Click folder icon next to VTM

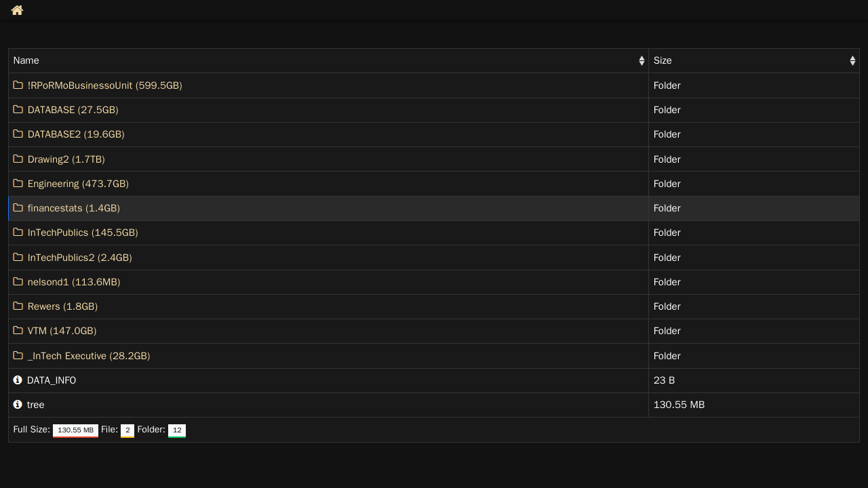pos(18,331)
